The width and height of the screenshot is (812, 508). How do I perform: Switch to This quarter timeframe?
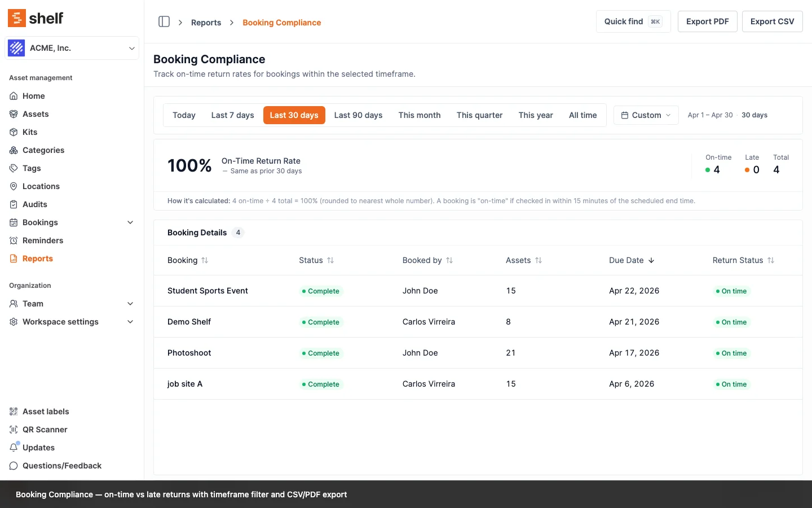click(x=479, y=115)
